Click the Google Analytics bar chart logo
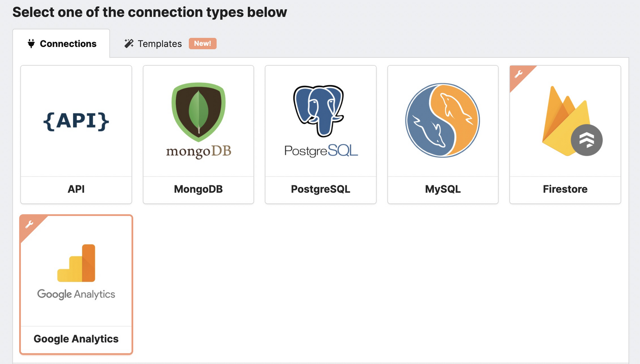Screen dimensions: 640x364 click(76, 263)
